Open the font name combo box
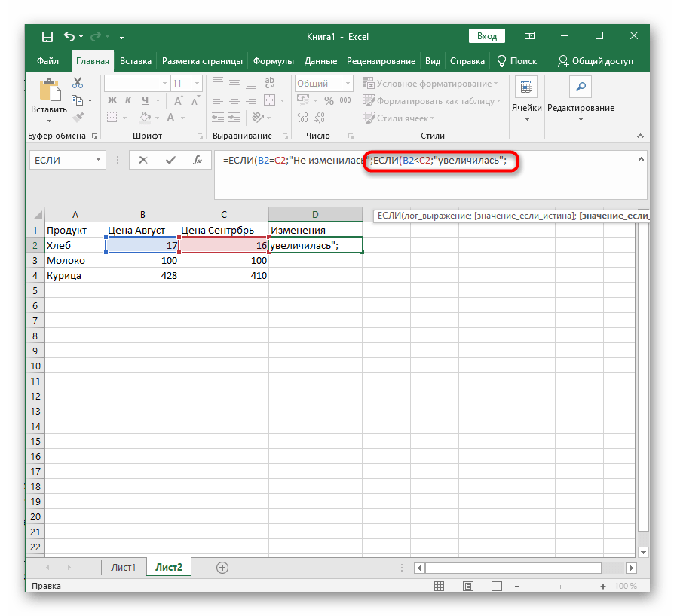 [x=136, y=84]
